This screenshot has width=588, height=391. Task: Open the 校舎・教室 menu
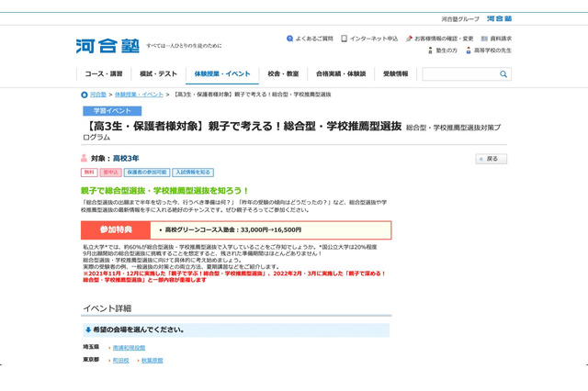click(283, 73)
